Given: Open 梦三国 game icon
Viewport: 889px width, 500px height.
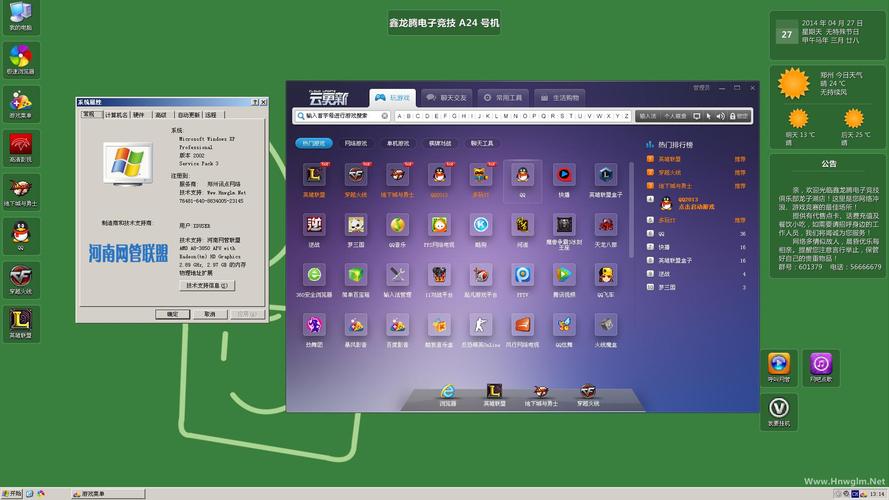Looking at the screenshot, I should 355,226.
